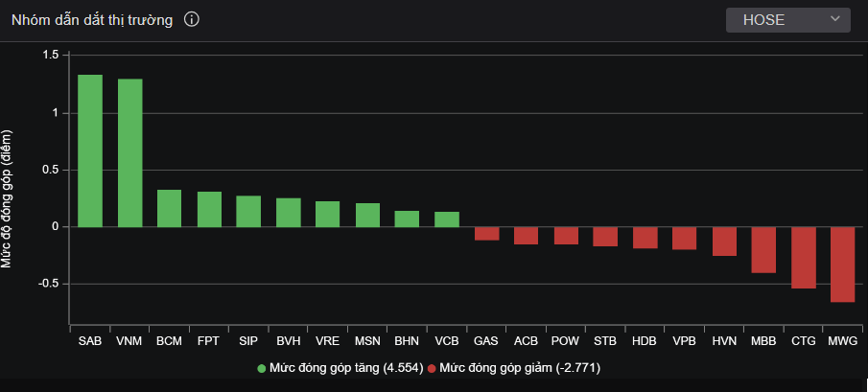
Task: Click the info icon beside Nhóm dẫn dắt thị trường
Action: [x=191, y=20]
